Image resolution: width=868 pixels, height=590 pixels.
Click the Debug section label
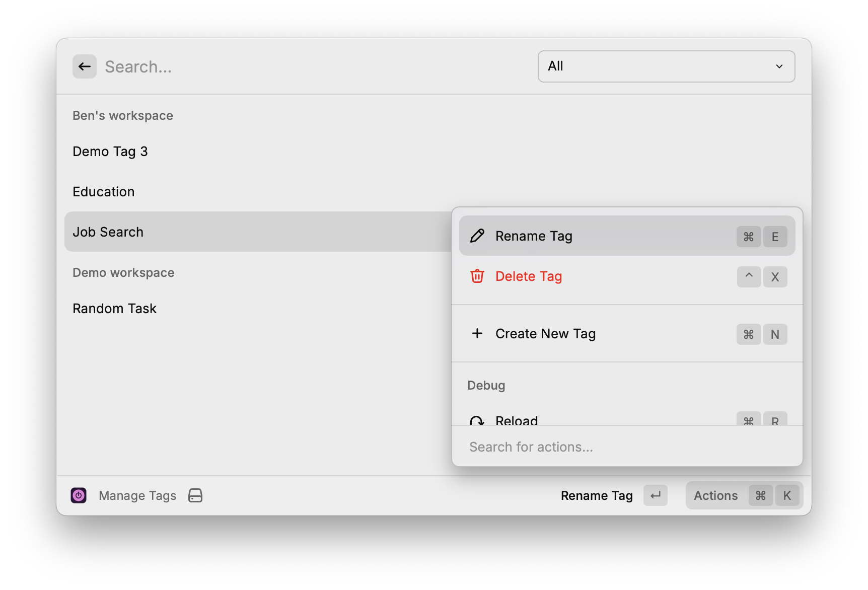[x=486, y=385]
